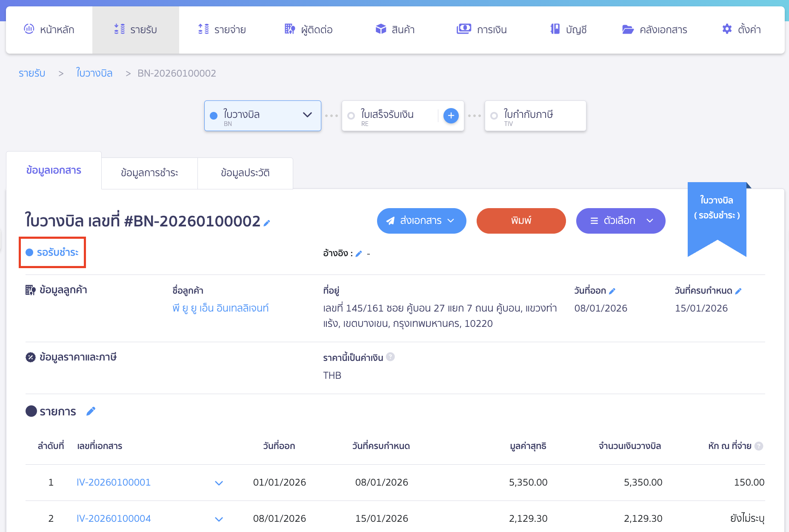Open the ส่งเอกสาร send dropdown
The height and width of the screenshot is (532, 789).
(x=421, y=220)
